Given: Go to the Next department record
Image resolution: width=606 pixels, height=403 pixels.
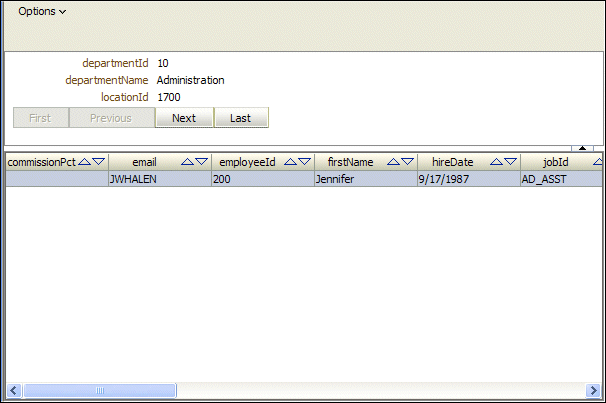Looking at the screenshot, I should [184, 118].
